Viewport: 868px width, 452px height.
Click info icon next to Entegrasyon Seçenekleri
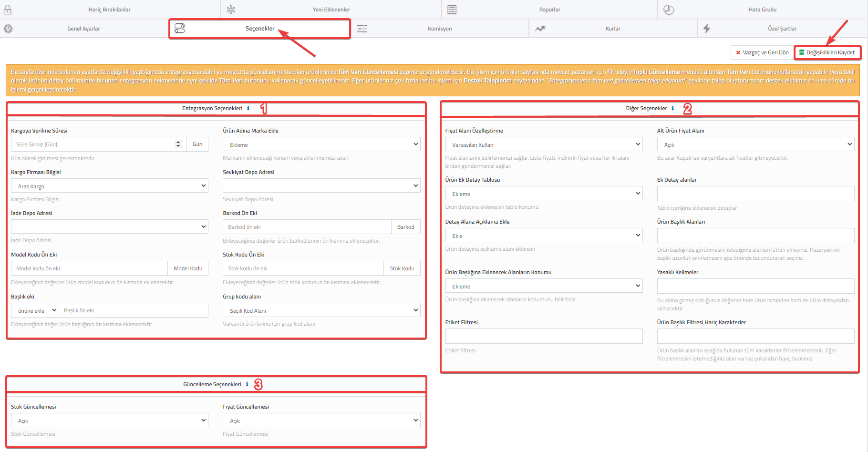point(248,108)
